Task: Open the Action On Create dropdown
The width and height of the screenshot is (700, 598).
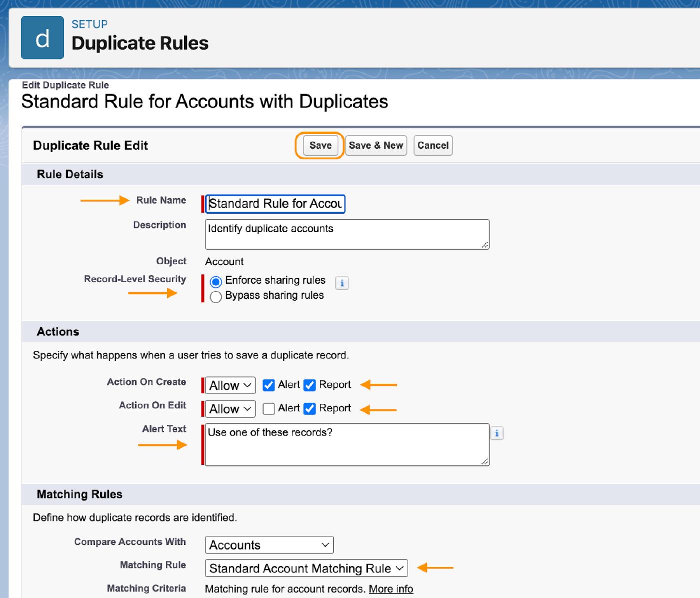Action: point(230,385)
